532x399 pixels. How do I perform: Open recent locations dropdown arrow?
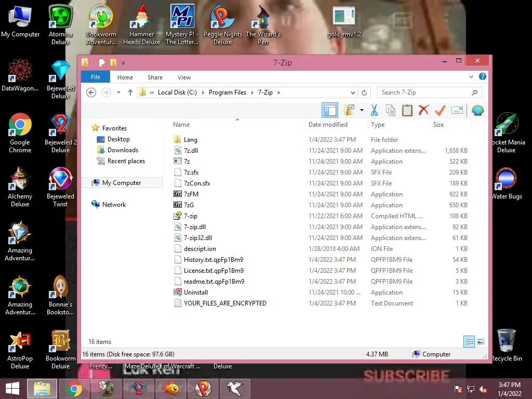(x=119, y=92)
